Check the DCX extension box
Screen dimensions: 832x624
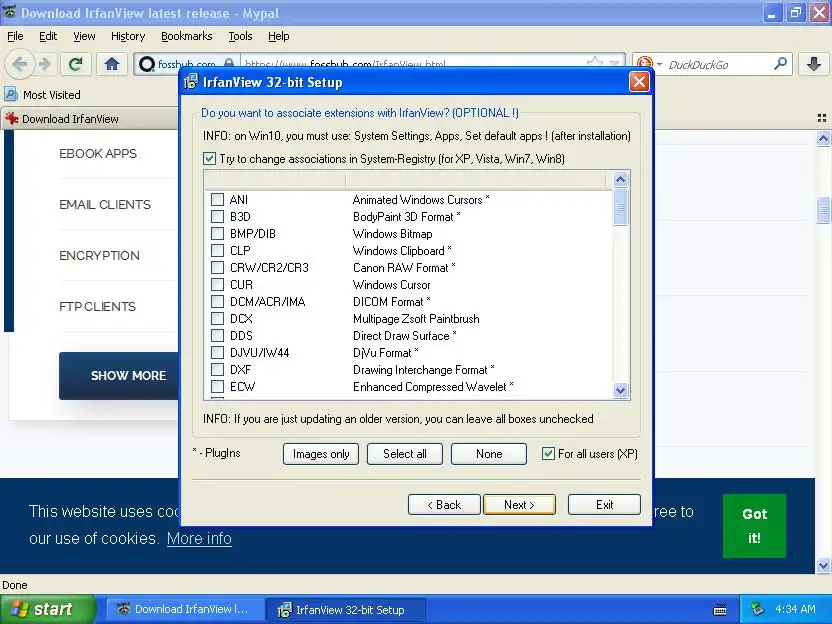[x=217, y=318]
